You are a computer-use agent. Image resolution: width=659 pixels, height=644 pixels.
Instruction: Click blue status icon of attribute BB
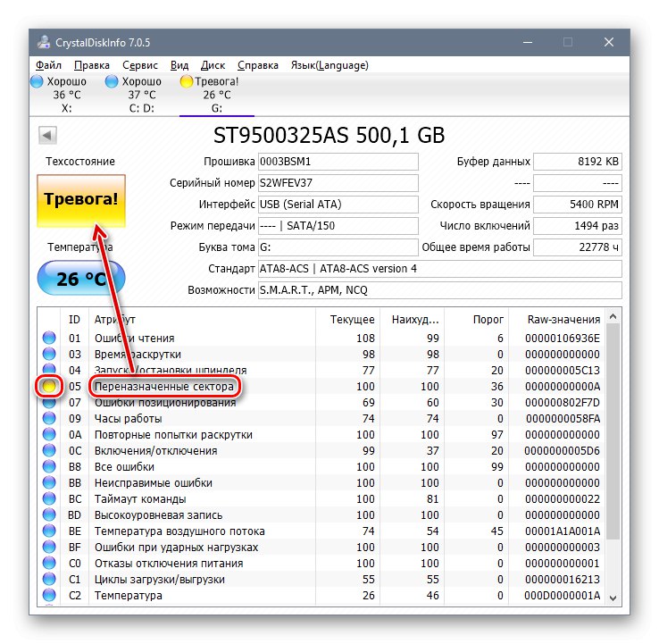tap(49, 482)
